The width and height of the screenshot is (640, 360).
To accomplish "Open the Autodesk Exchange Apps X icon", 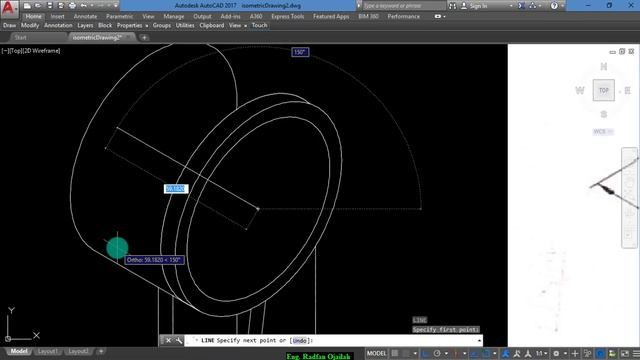I will click(522, 6).
